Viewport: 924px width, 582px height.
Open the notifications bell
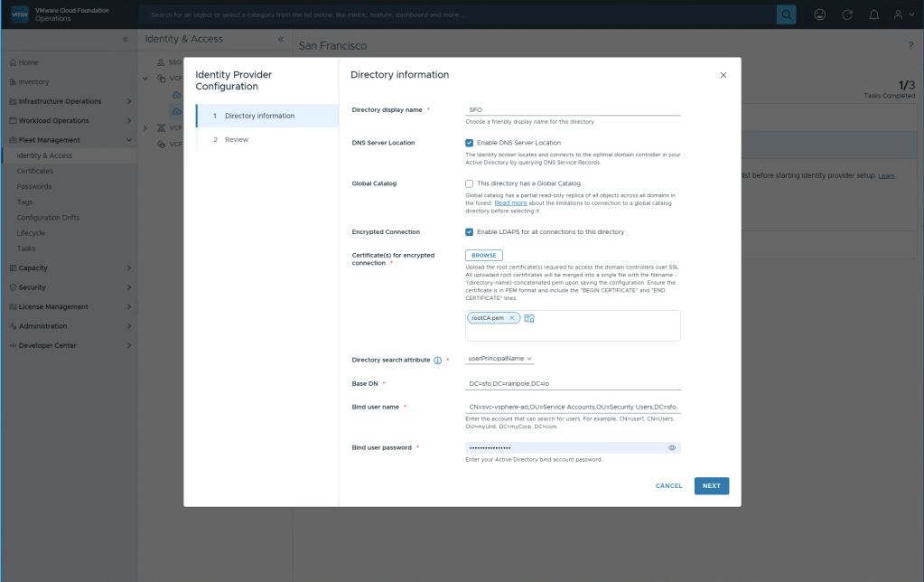pyautogui.click(x=873, y=14)
